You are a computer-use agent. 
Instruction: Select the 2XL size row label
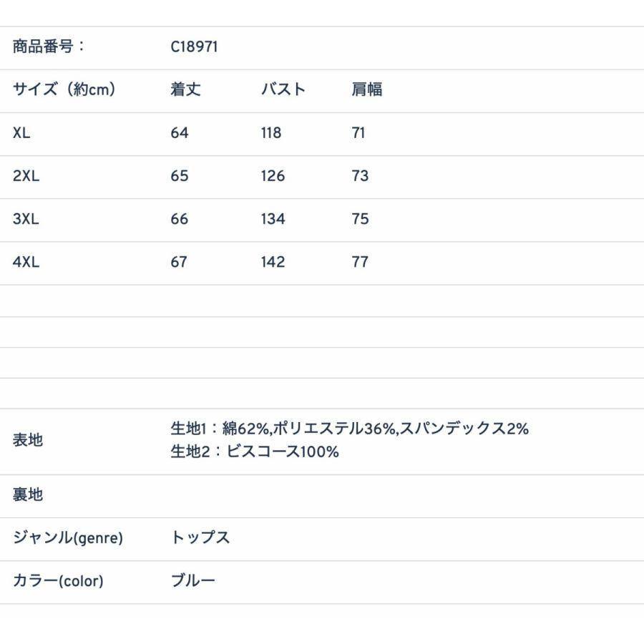click(x=26, y=176)
